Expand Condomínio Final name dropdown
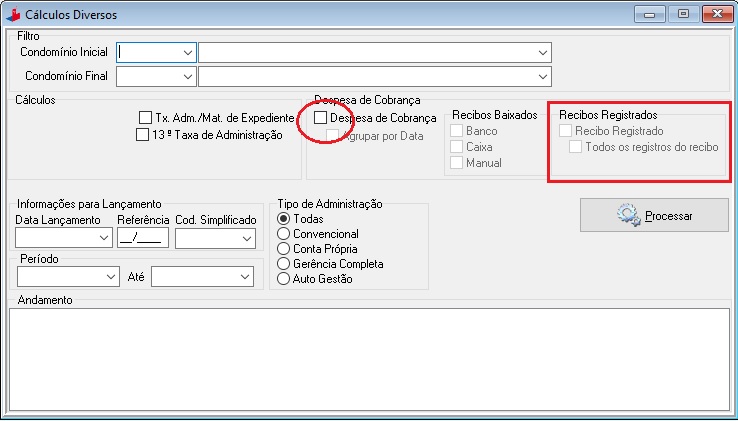The image size is (738, 421). pos(543,76)
